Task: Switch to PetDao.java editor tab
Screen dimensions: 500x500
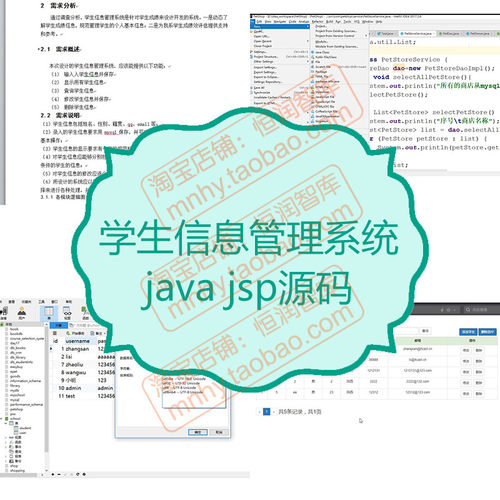Action: (450, 34)
